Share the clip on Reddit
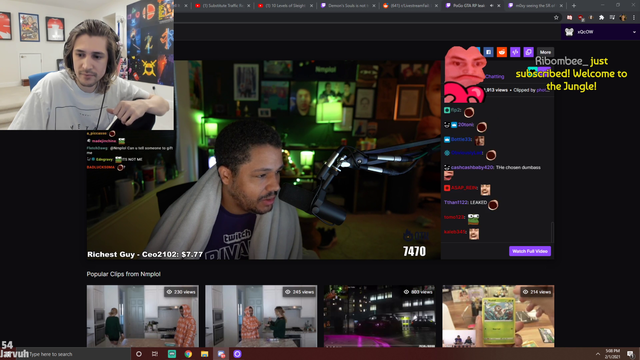Viewport: 640px width, 360px height. point(502,52)
